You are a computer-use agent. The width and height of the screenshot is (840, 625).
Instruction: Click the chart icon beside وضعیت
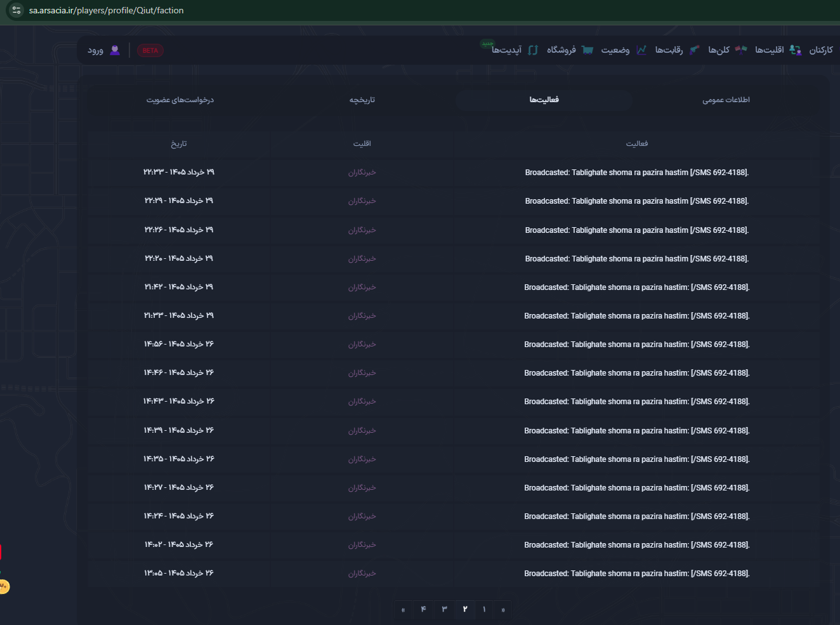(641, 50)
